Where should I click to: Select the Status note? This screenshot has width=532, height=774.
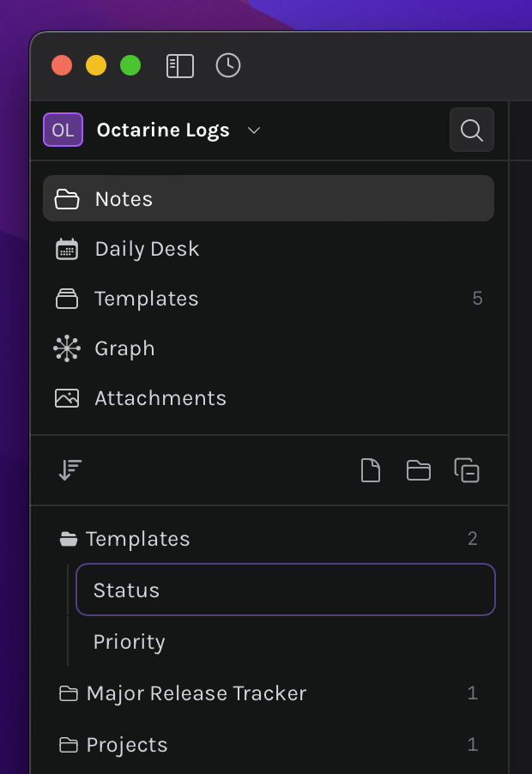(x=285, y=590)
